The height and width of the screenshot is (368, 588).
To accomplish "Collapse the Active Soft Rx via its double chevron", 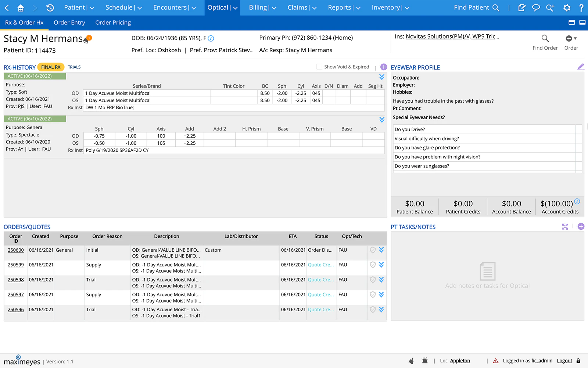I will point(381,77).
